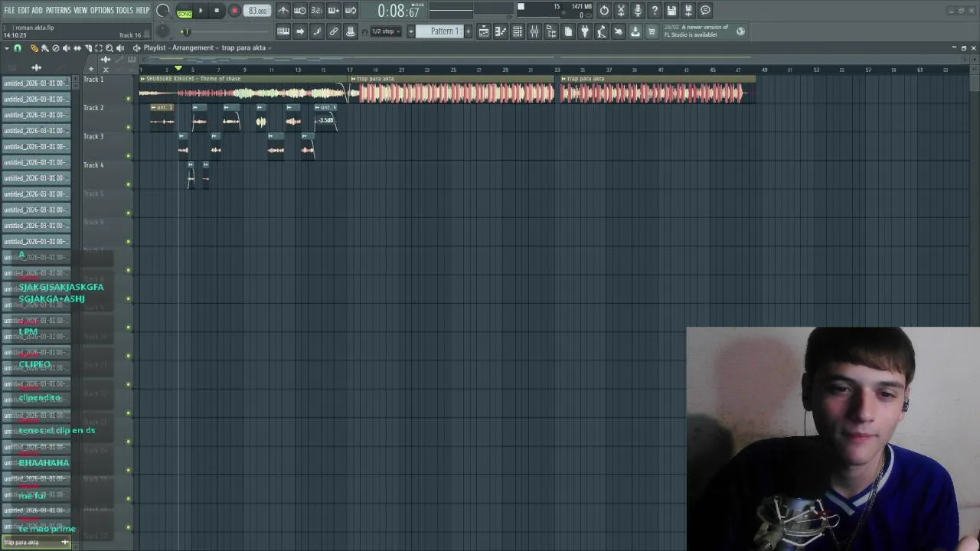Open the Channel rack

pos(518,31)
